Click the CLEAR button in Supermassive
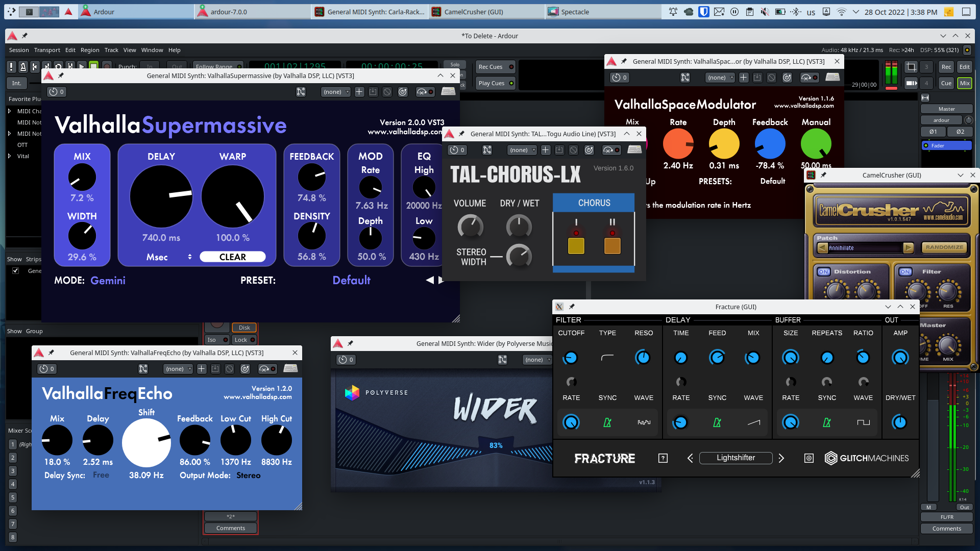Screen dimensions: 980x551 [232, 257]
